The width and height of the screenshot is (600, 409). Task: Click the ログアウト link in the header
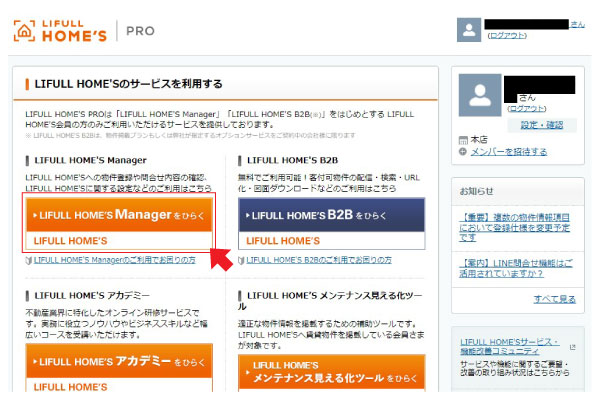coord(507,36)
